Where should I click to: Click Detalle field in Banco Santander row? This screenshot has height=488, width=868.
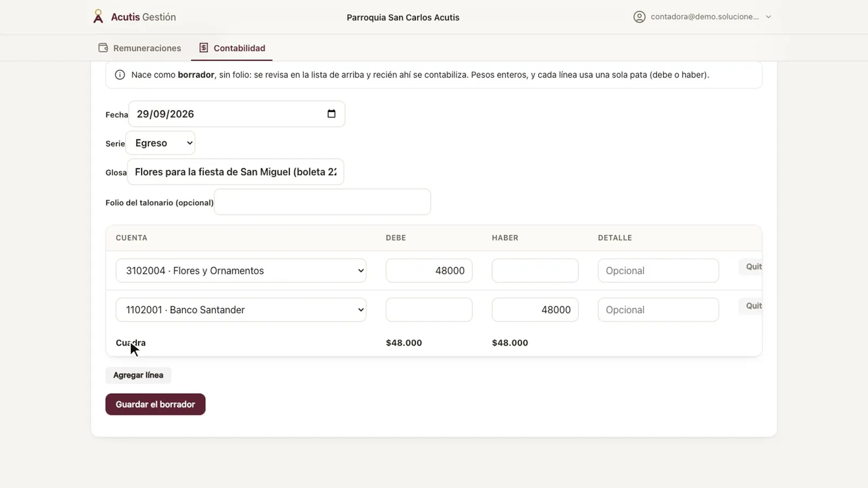(659, 310)
